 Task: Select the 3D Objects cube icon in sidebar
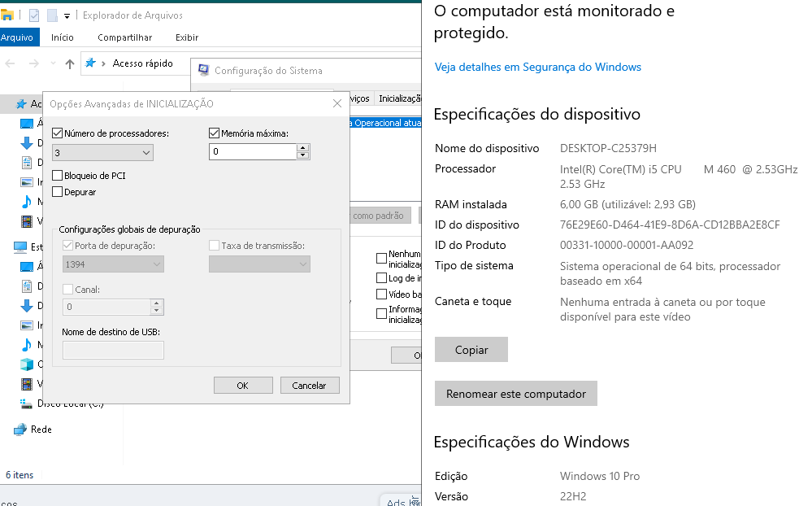tap(26, 364)
